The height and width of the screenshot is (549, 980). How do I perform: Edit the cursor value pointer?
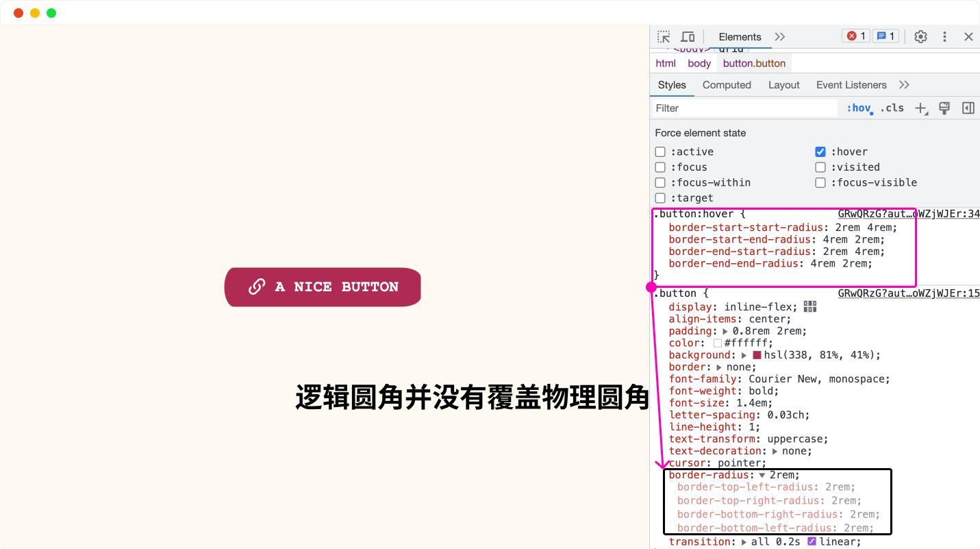pos(740,463)
